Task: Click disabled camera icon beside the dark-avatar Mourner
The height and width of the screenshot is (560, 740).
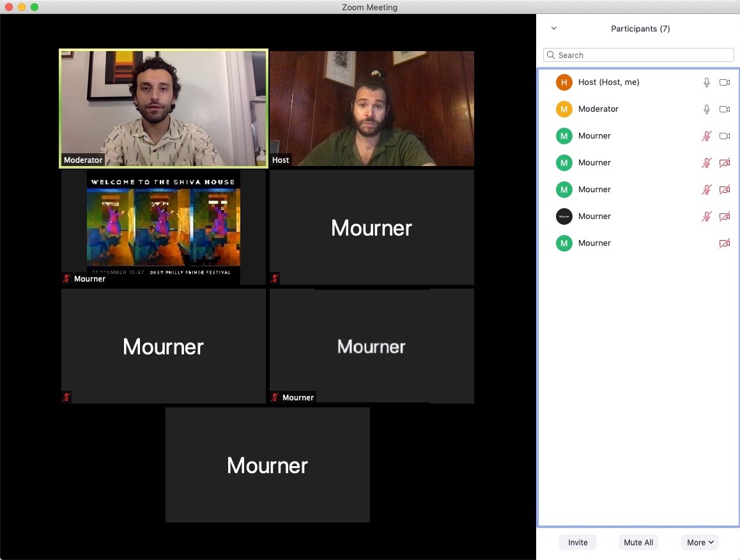Action: (725, 217)
